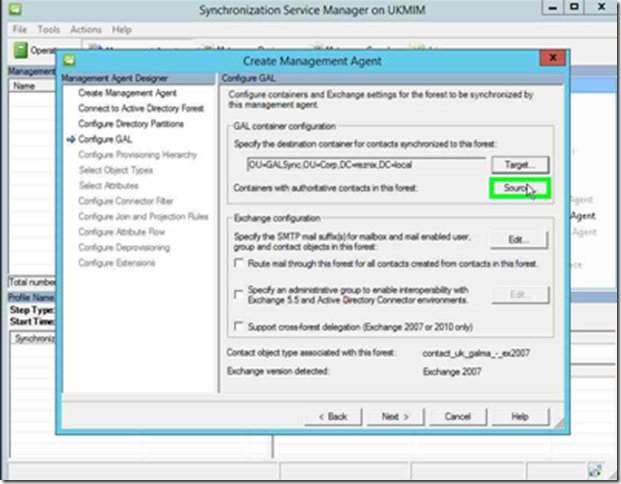
Task: Close the Create Management Agent dialog
Action: (553, 58)
